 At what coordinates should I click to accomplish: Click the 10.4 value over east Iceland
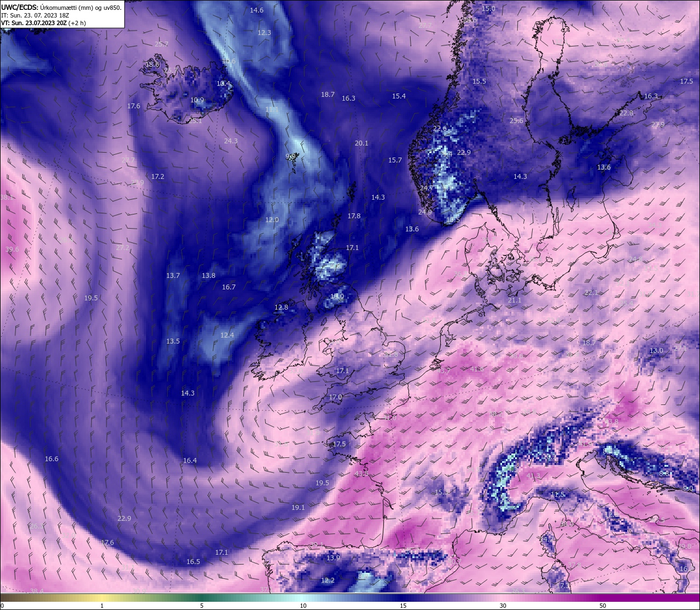[223, 84]
